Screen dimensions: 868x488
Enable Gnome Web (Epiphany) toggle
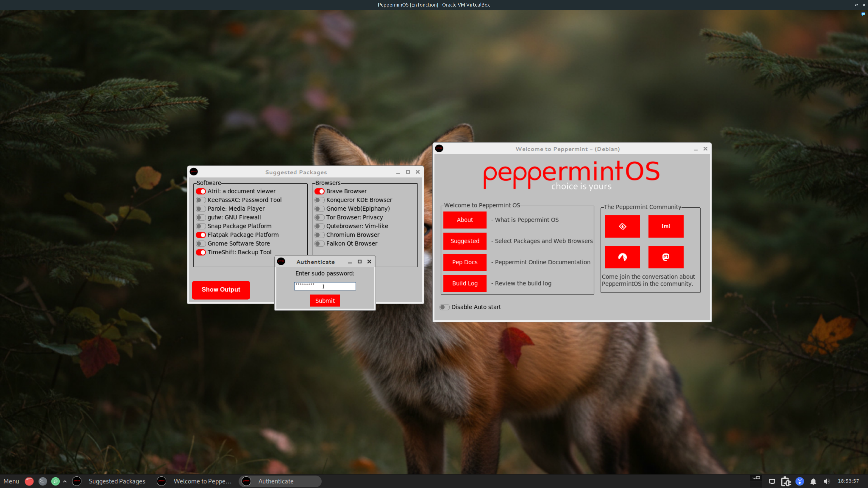click(x=319, y=209)
